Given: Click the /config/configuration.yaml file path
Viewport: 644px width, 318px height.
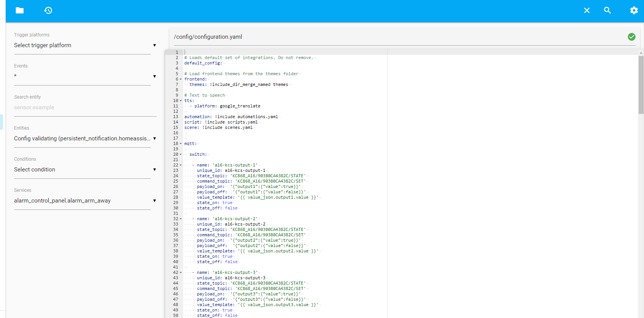Looking at the screenshot, I should point(208,37).
